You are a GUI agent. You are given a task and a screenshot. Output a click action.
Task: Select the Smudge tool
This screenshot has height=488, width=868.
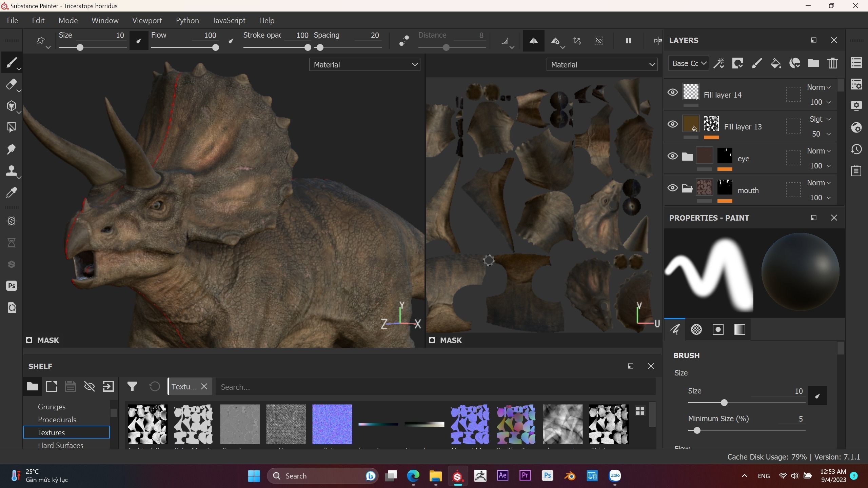tap(11, 149)
